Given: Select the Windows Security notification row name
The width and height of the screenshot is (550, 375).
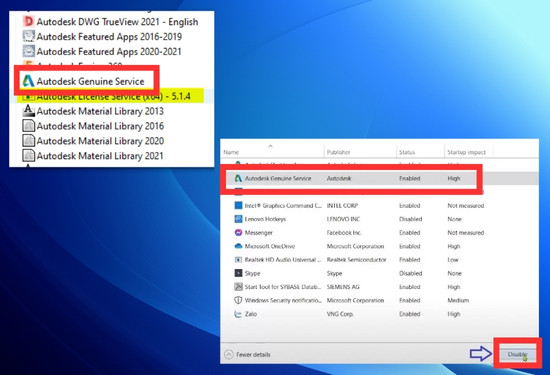Looking at the screenshot, I should 283,300.
